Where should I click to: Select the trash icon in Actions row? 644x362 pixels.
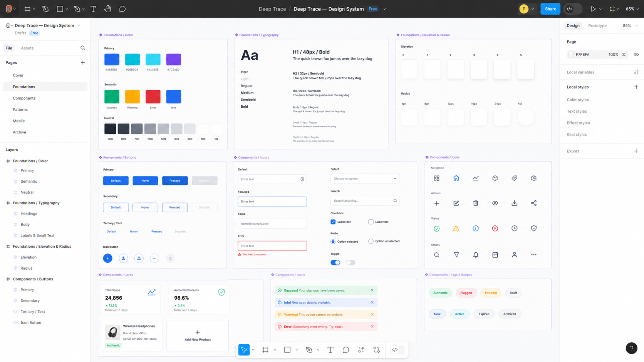point(476,203)
